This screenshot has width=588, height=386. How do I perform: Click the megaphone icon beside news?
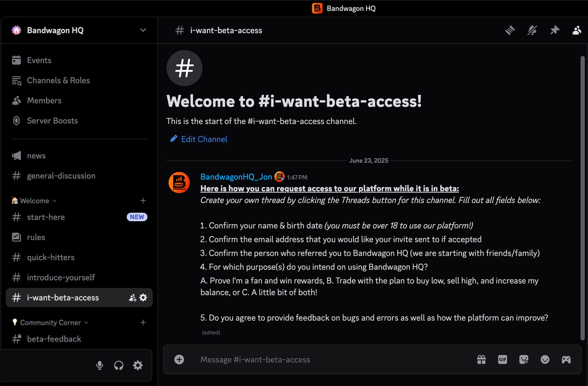click(x=16, y=156)
